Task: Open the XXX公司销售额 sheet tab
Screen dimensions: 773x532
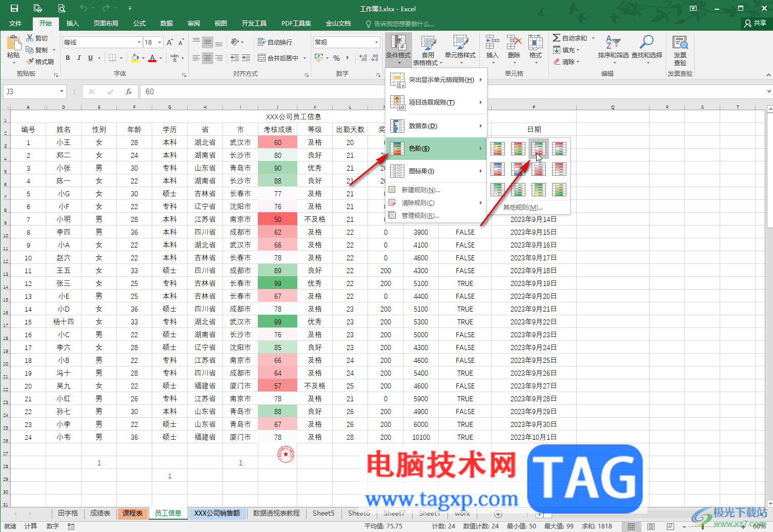Action: [x=217, y=513]
